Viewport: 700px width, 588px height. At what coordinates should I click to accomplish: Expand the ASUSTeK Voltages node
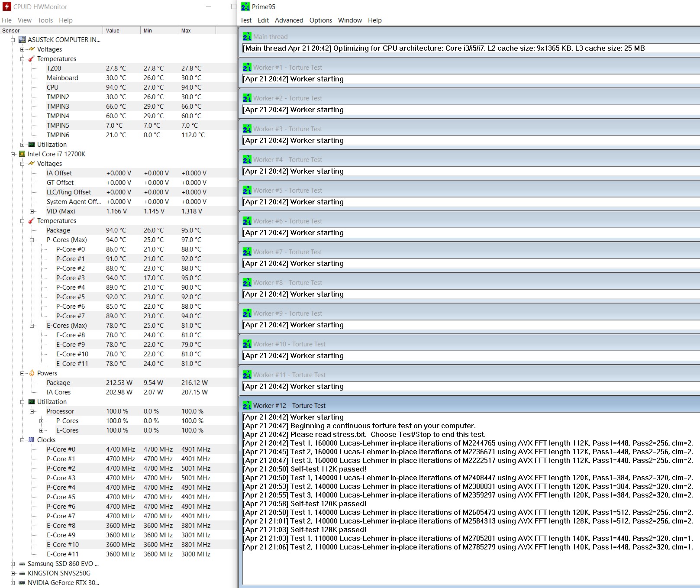[x=22, y=49]
